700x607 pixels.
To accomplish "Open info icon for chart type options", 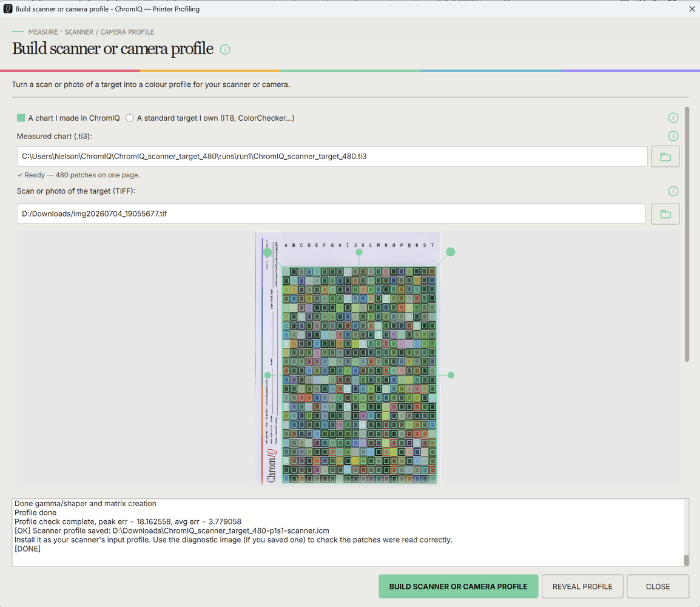I will pyautogui.click(x=673, y=118).
